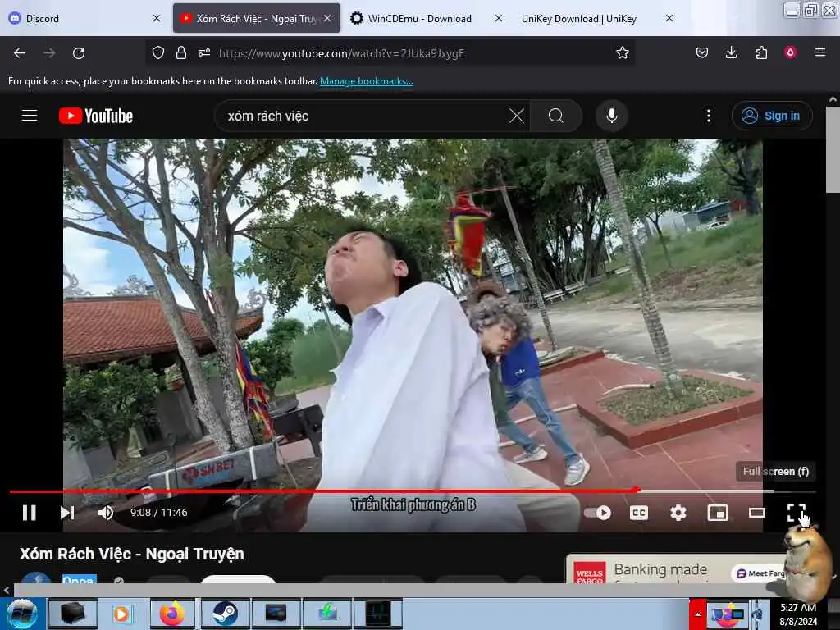Close the Discord tab
840x630 pixels.
click(157, 18)
